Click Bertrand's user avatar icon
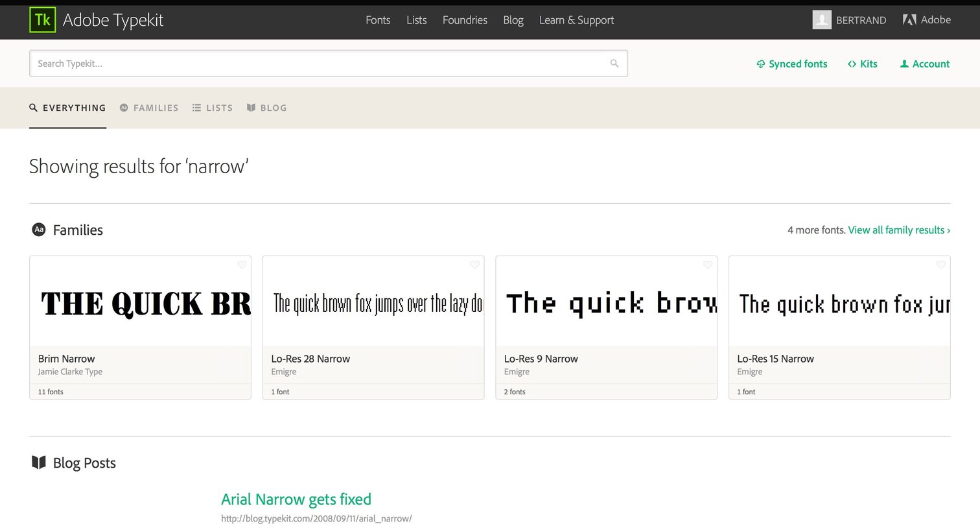 [x=822, y=20]
